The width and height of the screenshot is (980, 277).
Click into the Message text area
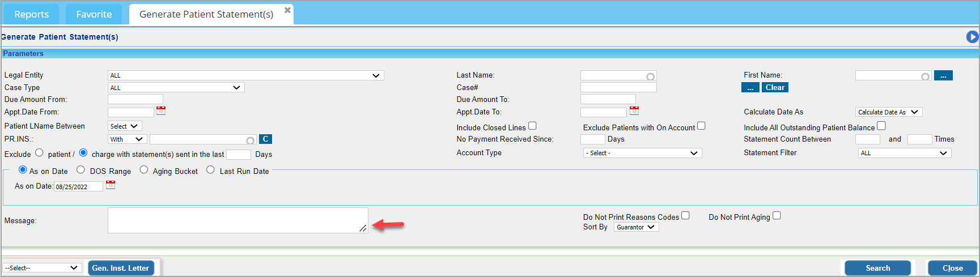click(237, 220)
